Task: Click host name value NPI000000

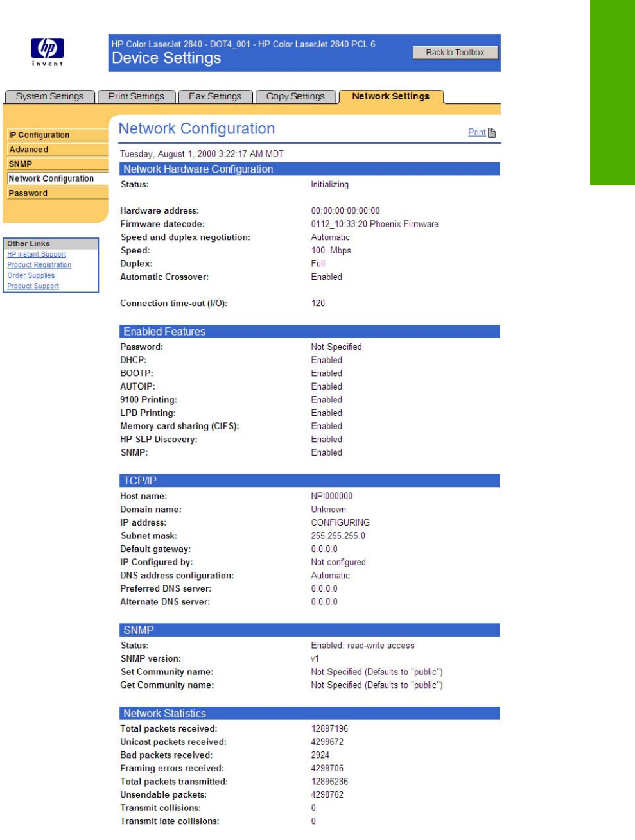Action: 332,496
